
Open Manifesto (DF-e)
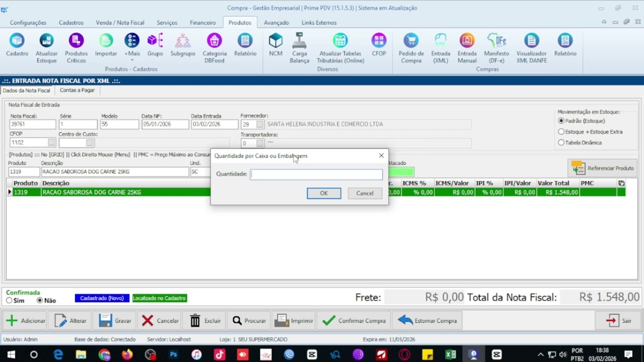click(x=497, y=48)
